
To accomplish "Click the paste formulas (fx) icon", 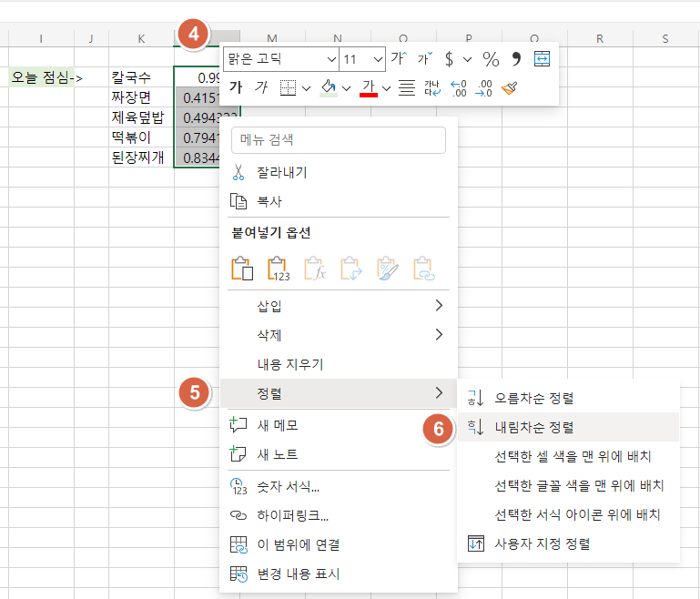I will tap(315, 269).
